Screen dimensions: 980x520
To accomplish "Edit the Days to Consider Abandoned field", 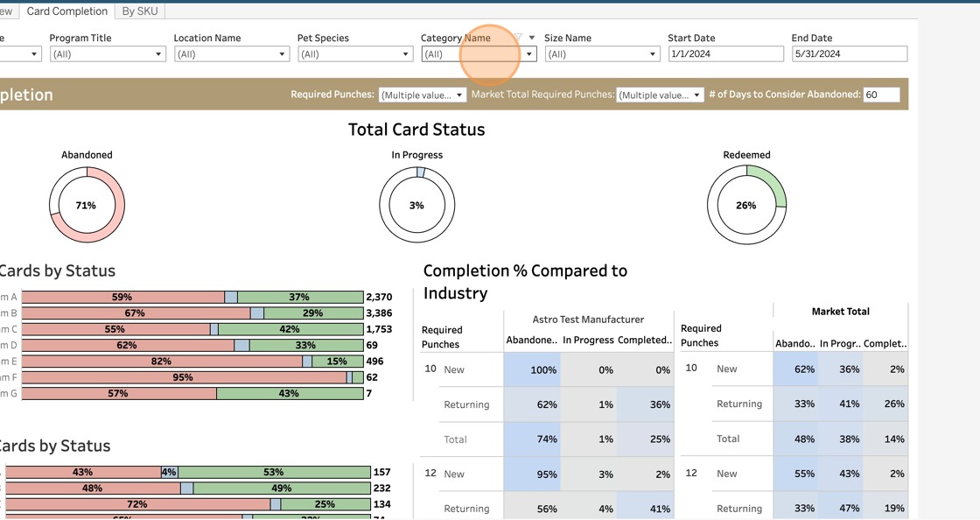I will tap(881, 95).
